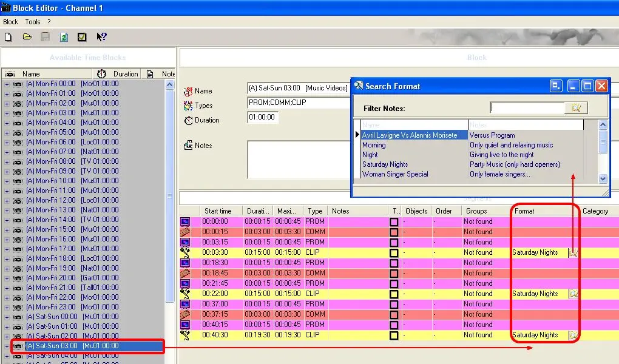Click search icon beside Filter Notes field
This screenshot has height=364, width=619.
point(576,108)
